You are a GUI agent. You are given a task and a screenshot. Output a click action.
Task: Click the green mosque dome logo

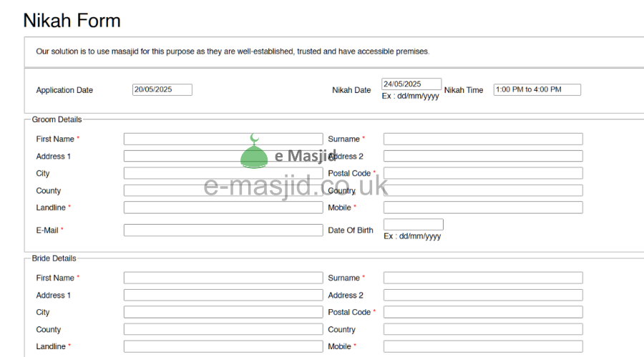pos(254,152)
